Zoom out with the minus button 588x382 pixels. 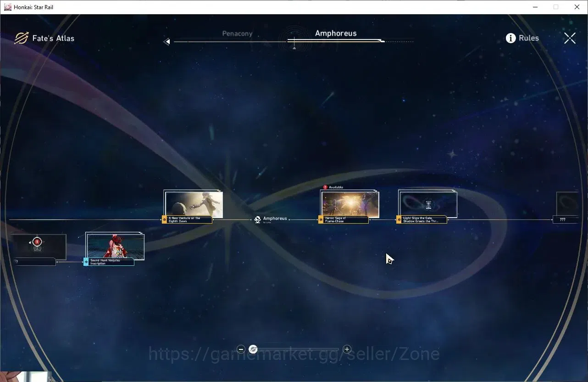click(241, 349)
